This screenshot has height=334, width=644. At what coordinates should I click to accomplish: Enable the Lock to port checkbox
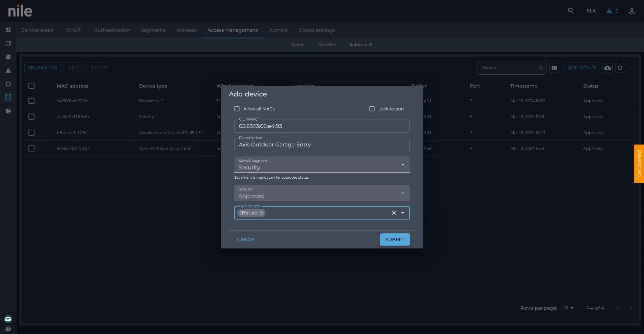(x=372, y=109)
